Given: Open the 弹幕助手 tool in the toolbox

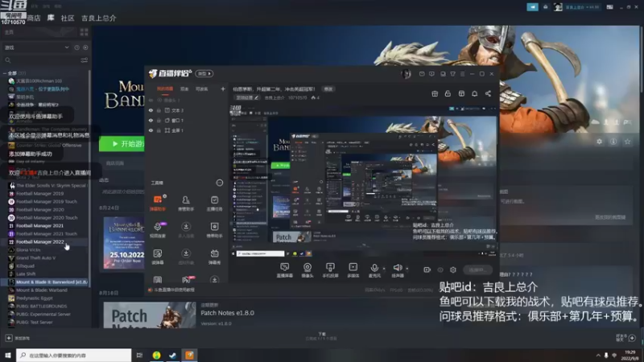Looking at the screenshot, I should tap(158, 204).
